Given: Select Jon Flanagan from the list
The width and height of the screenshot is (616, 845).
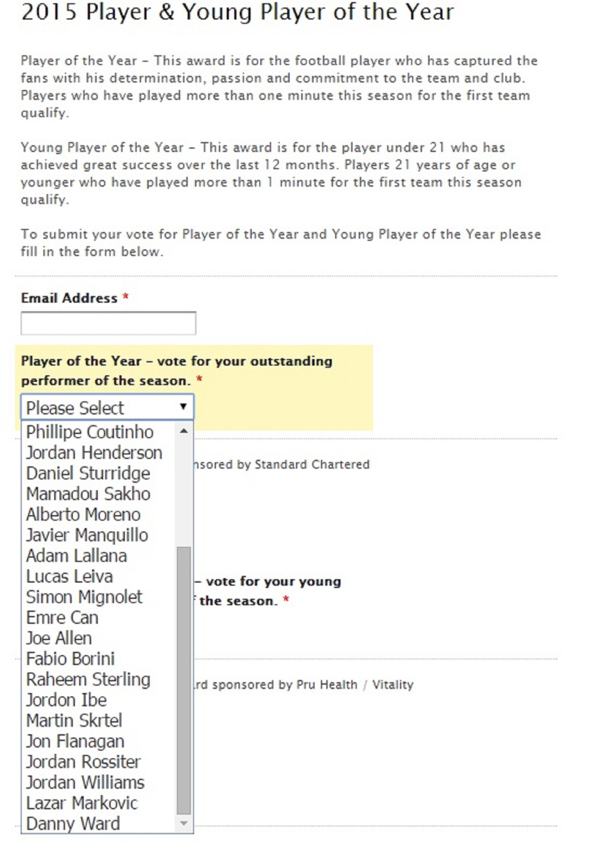Looking at the screenshot, I should coord(74,741).
